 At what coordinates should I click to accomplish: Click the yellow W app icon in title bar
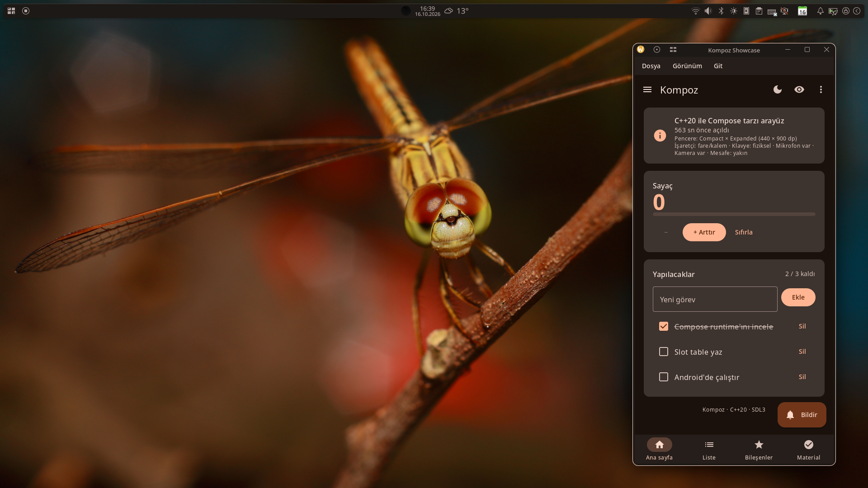coord(640,50)
